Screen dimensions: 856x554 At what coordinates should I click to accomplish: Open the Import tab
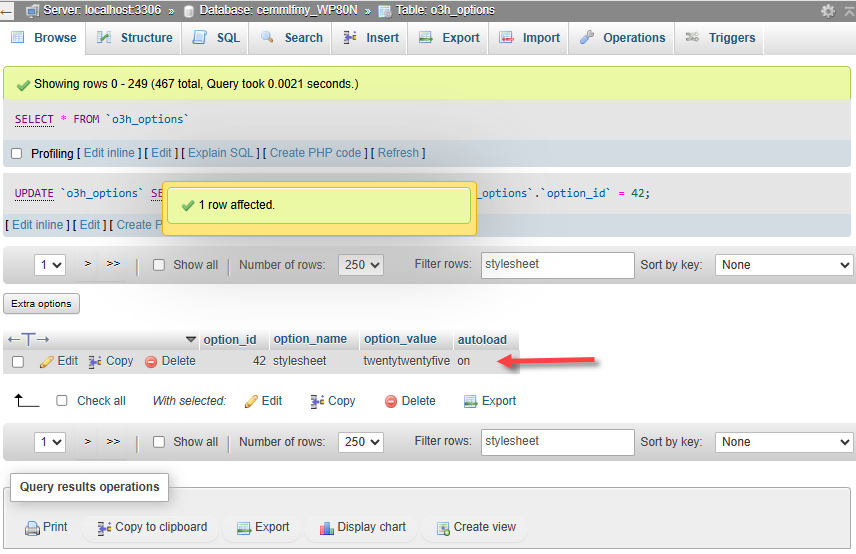coord(529,38)
